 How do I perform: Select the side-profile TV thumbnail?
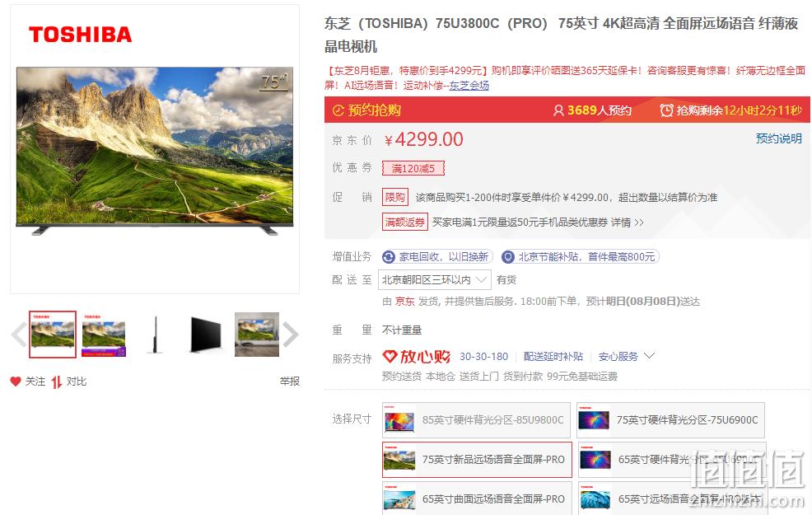(155, 335)
